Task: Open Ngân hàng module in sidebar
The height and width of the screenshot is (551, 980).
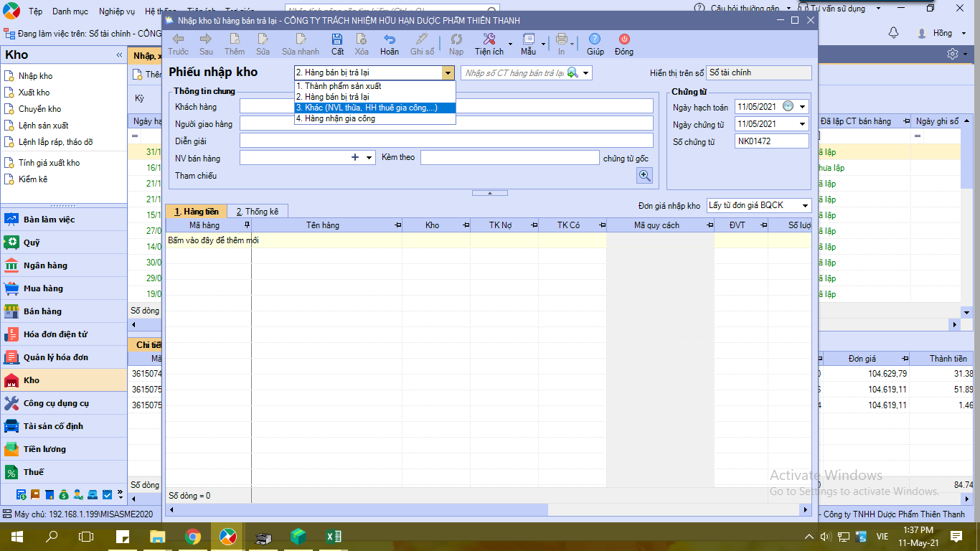Action: tap(64, 265)
